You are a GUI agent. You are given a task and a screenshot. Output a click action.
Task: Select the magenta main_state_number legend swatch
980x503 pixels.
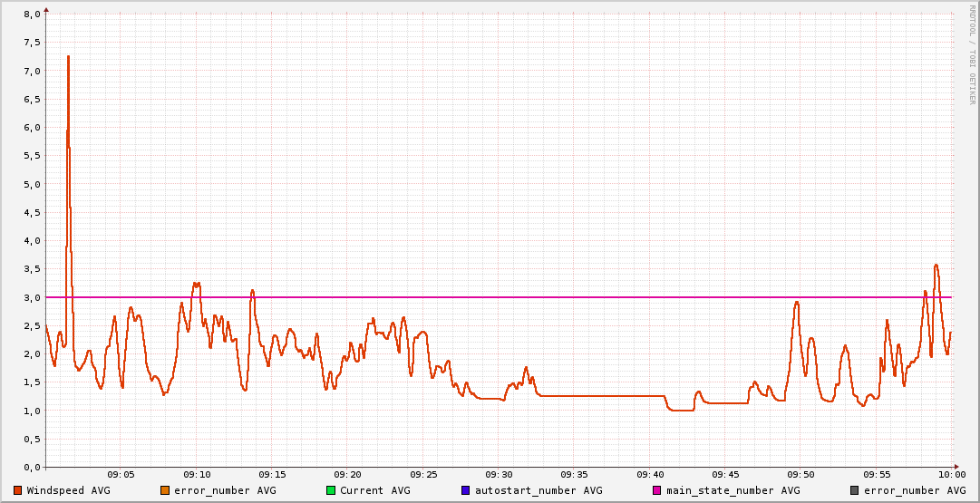tap(657, 490)
